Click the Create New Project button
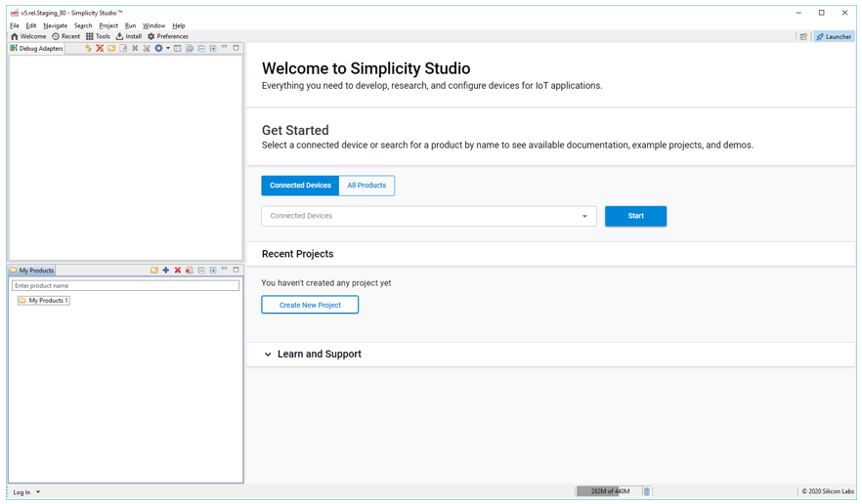This screenshot has height=504, width=862. point(310,305)
